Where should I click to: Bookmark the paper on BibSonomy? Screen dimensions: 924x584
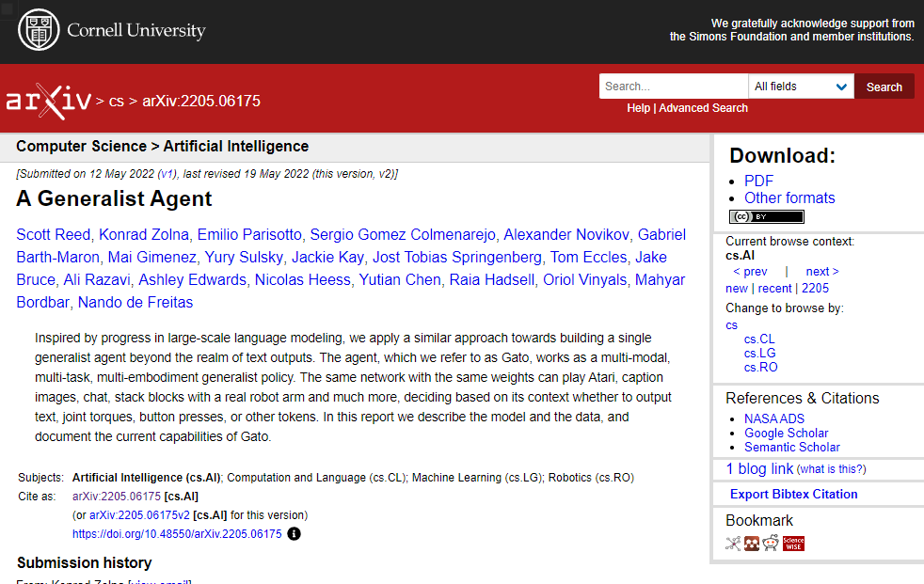(733, 544)
